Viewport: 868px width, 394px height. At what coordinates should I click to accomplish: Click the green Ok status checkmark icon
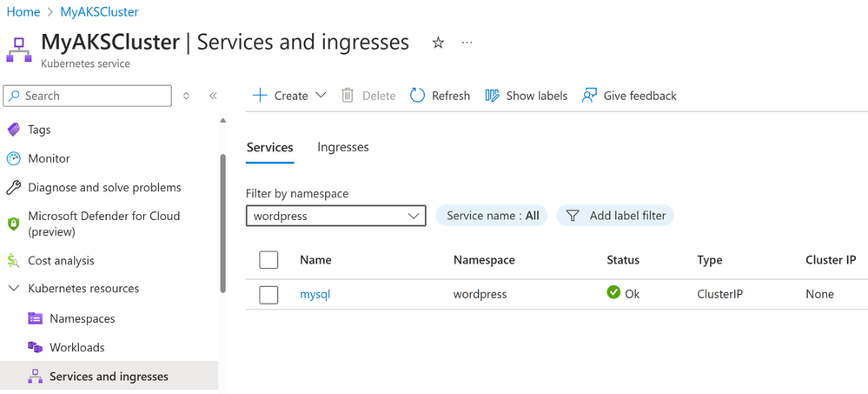coord(613,292)
